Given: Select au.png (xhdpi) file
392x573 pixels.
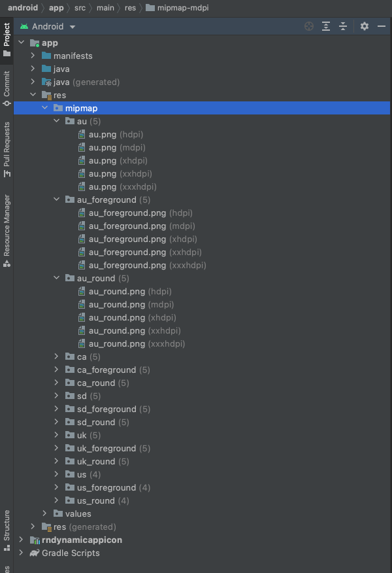Looking at the screenshot, I should (201, 161).
